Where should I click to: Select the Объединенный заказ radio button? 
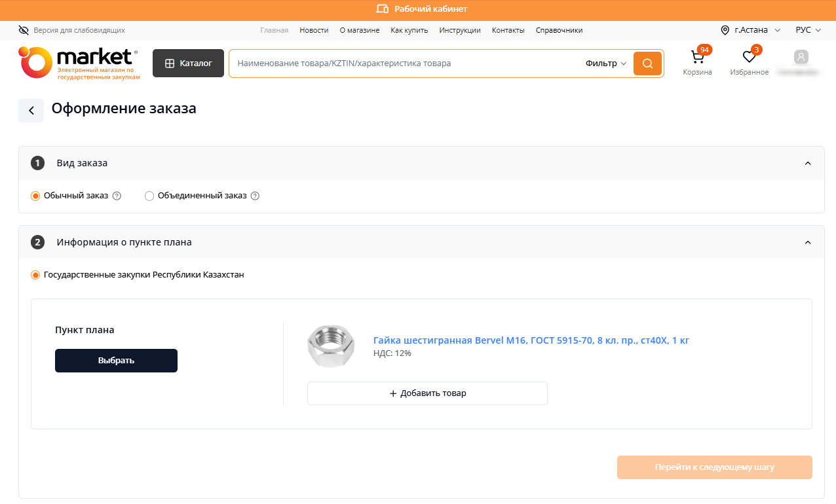coord(149,196)
